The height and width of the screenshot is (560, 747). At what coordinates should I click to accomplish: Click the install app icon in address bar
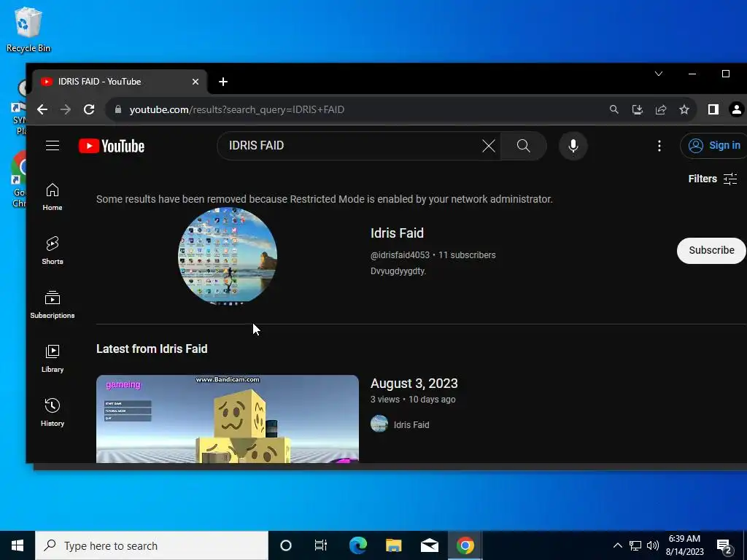(x=638, y=109)
